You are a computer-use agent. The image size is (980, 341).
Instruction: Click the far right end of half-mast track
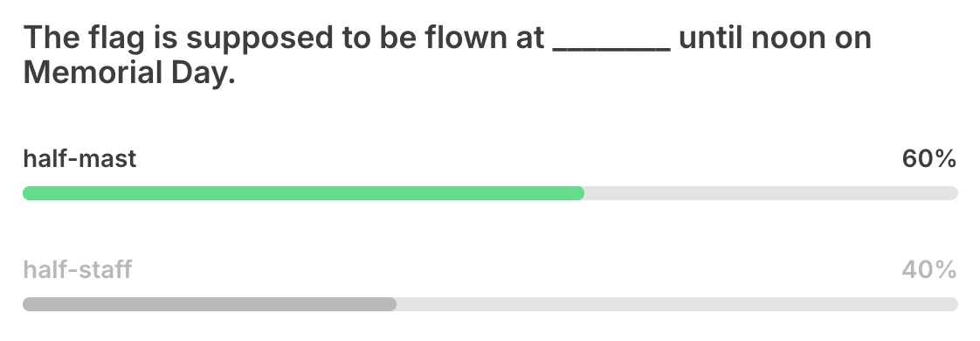click(x=953, y=193)
